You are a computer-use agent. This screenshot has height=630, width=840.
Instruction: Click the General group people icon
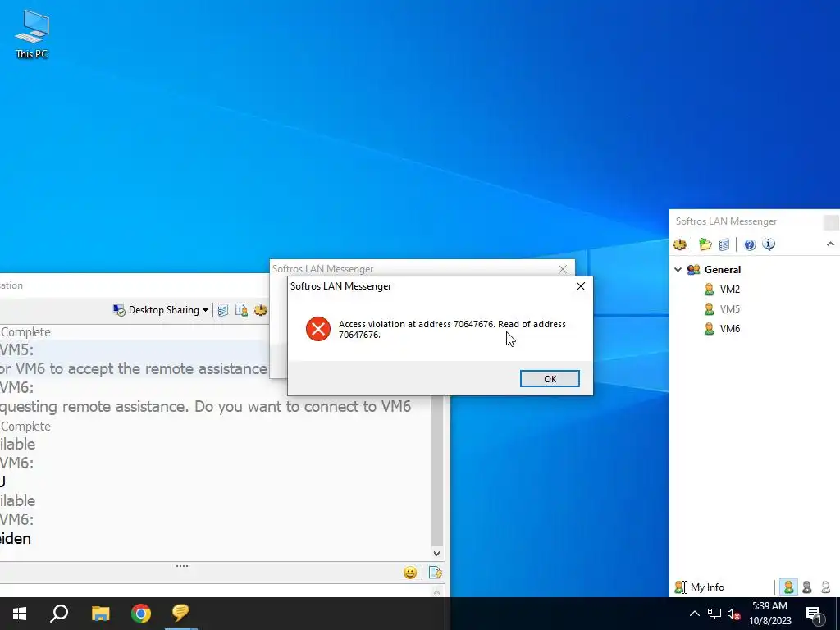(x=694, y=269)
